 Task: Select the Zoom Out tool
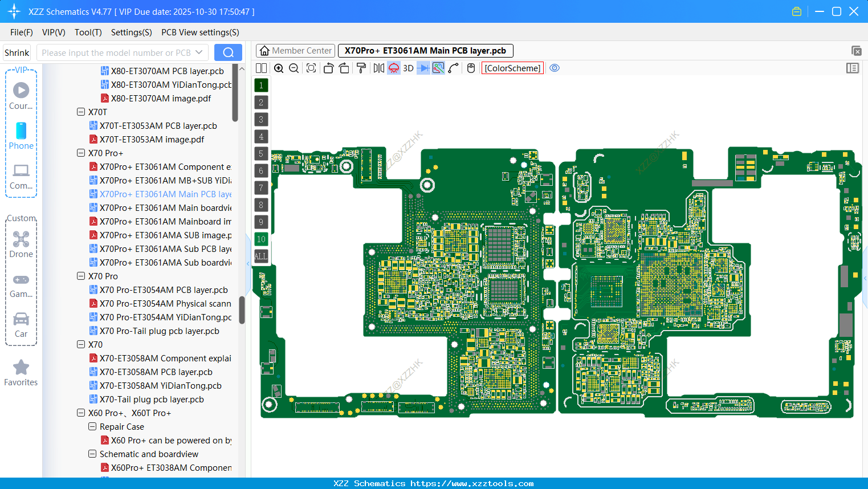click(x=293, y=68)
